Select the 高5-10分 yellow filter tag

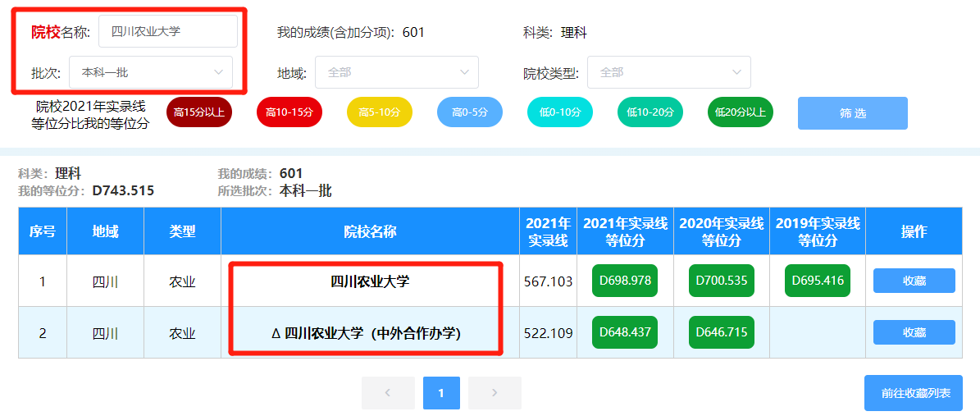pos(380,112)
